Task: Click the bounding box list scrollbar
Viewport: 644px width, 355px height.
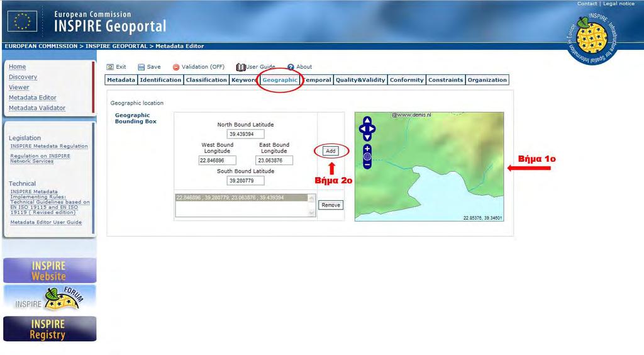Action: pyautogui.click(x=312, y=205)
